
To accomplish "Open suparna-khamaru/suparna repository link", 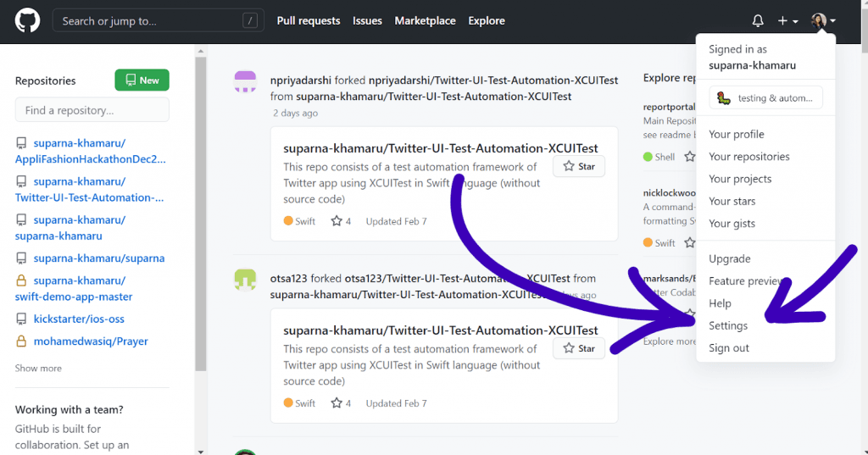I will click(x=99, y=258).
